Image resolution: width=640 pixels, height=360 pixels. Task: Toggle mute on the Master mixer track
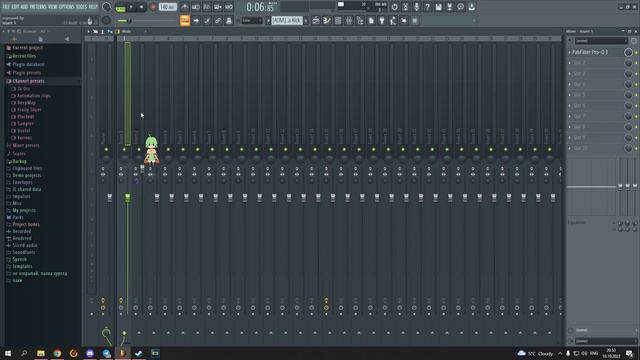coord(106,149)
